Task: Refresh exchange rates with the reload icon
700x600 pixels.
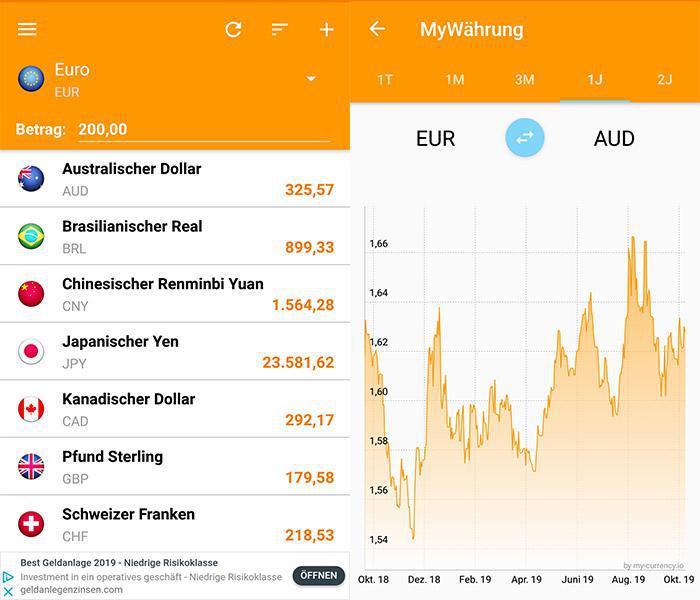Action: 233,29
